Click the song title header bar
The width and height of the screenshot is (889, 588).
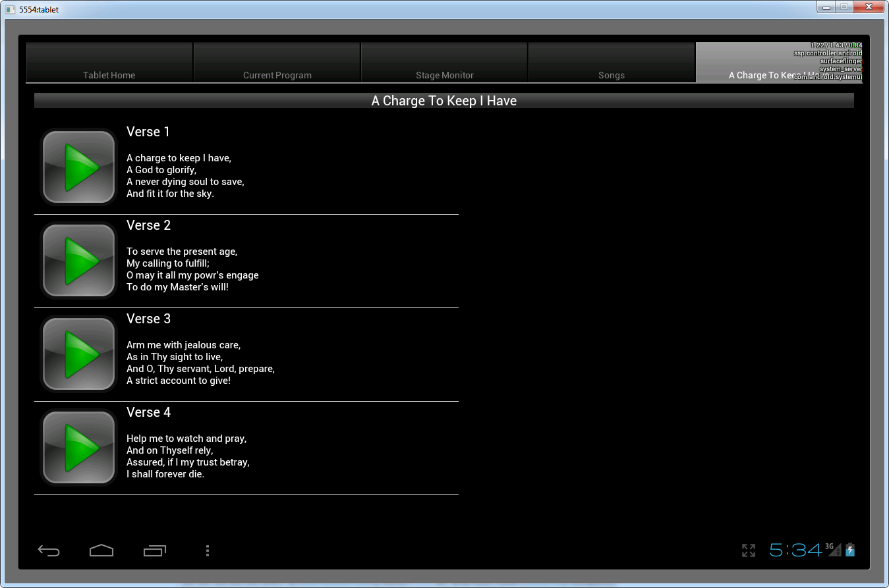(x=444, y=101)
